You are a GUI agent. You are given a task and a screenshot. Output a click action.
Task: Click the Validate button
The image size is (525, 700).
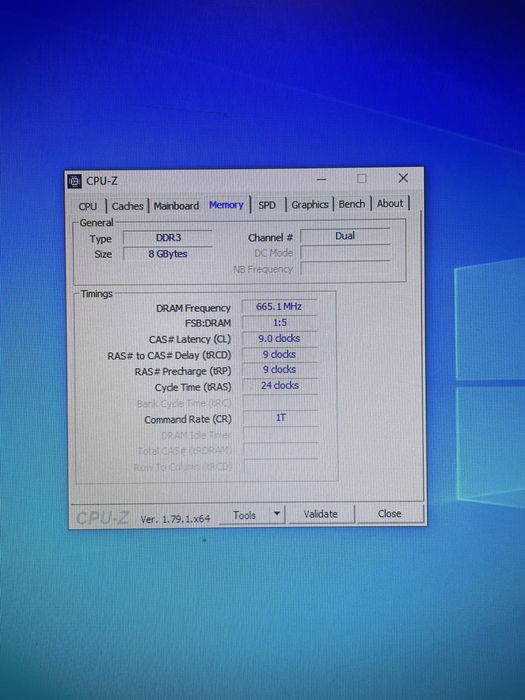pos(321,514)
